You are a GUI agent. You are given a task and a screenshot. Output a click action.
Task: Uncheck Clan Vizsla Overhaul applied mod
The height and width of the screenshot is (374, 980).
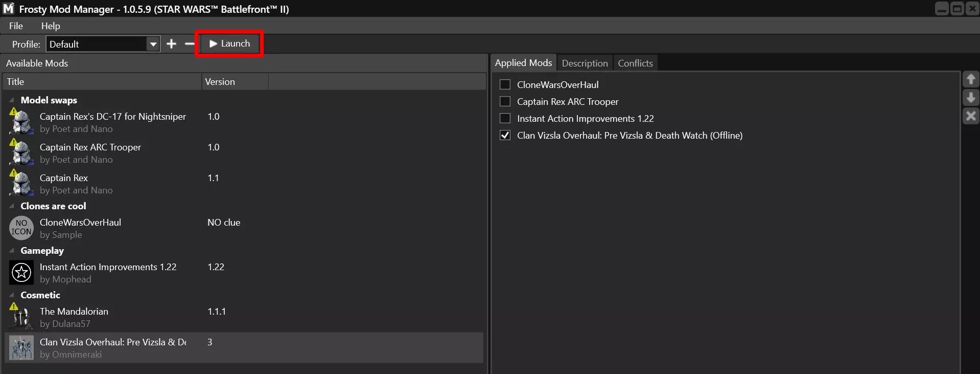click(x=505, y=135)
